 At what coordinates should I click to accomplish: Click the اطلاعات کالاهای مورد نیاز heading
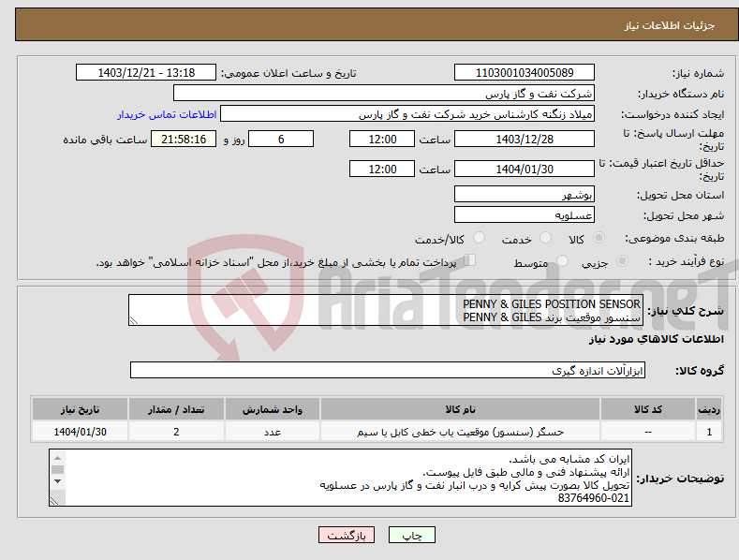[656, 339]
